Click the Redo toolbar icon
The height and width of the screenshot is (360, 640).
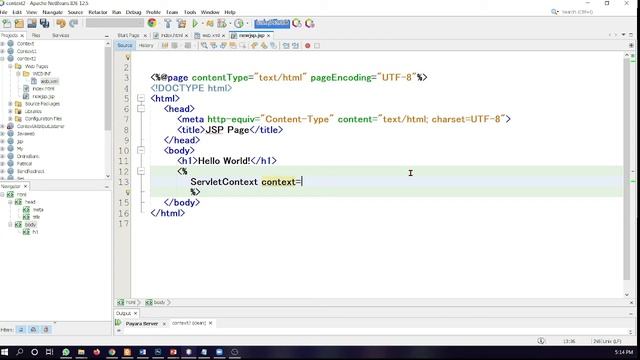pos(73,24)
